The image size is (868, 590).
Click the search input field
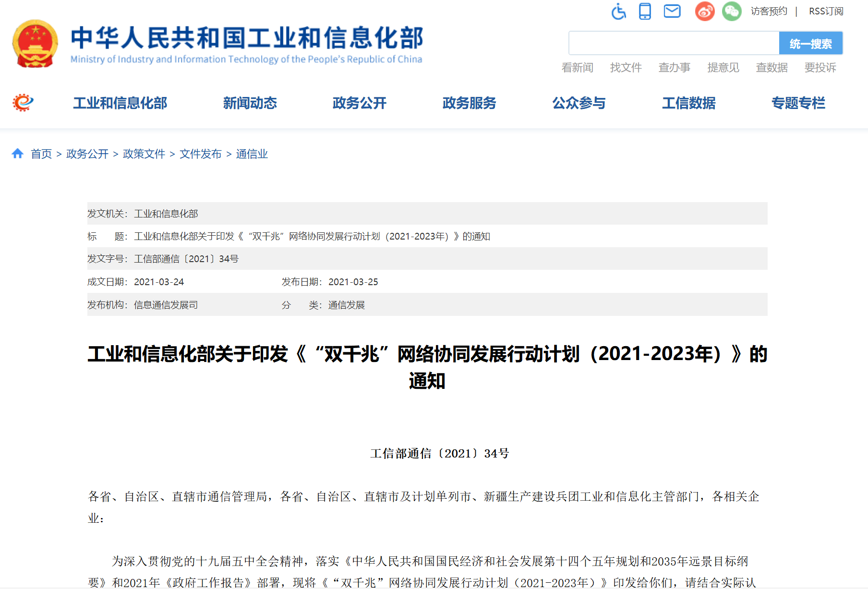(673, 44)
